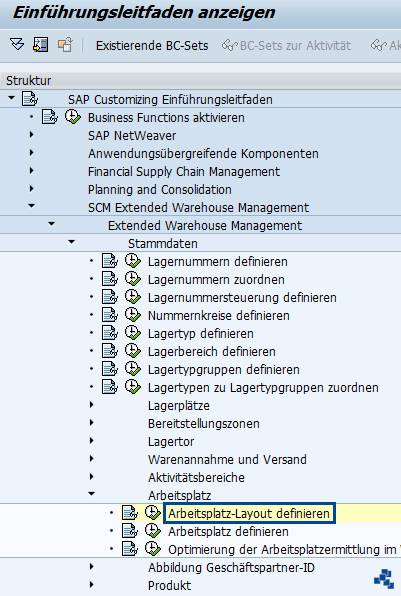The image size is (401, 596).
Task: Select SAP NetWeaver text
Action: click(132, 135)
